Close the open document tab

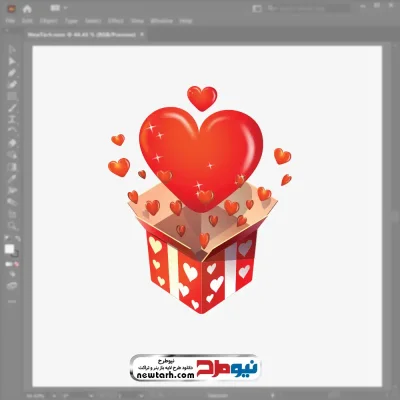(x=142, y=34)
